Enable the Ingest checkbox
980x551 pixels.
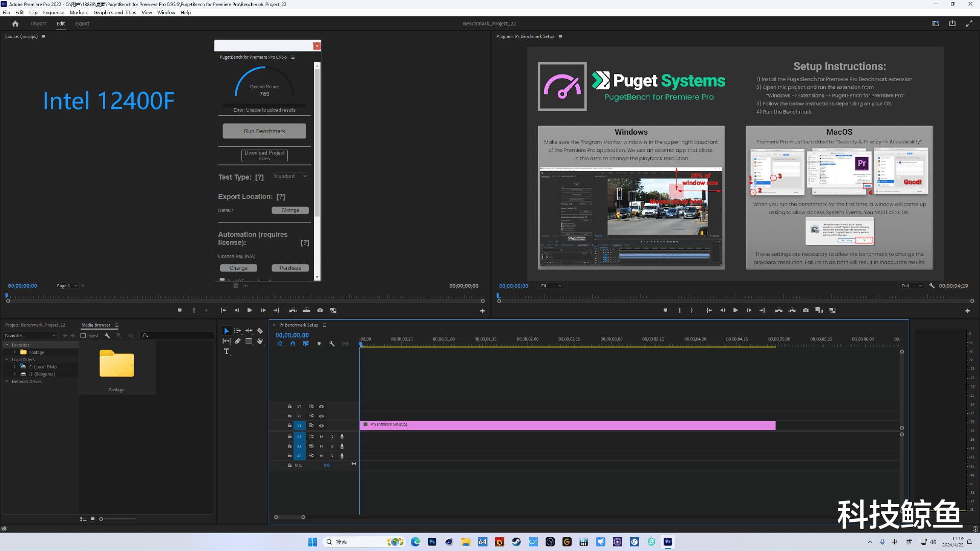pos(83,336)
